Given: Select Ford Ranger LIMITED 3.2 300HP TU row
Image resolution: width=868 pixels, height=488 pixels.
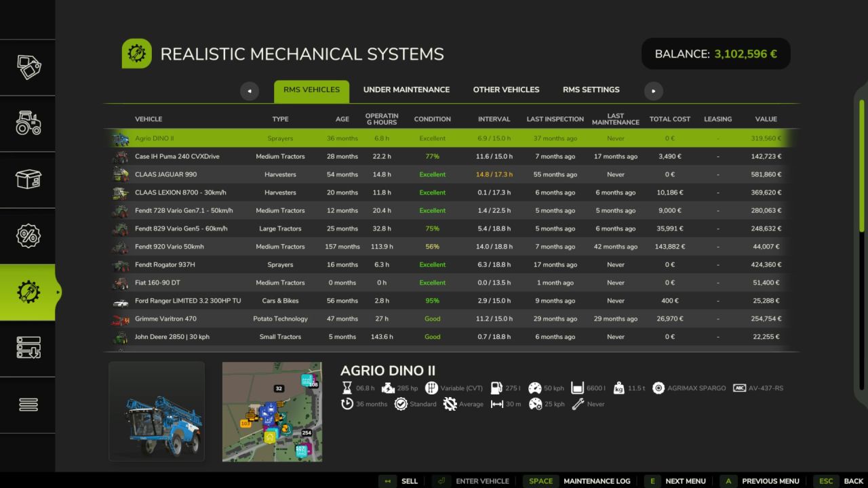Looking at the screenshot, I should pos(452,301).
